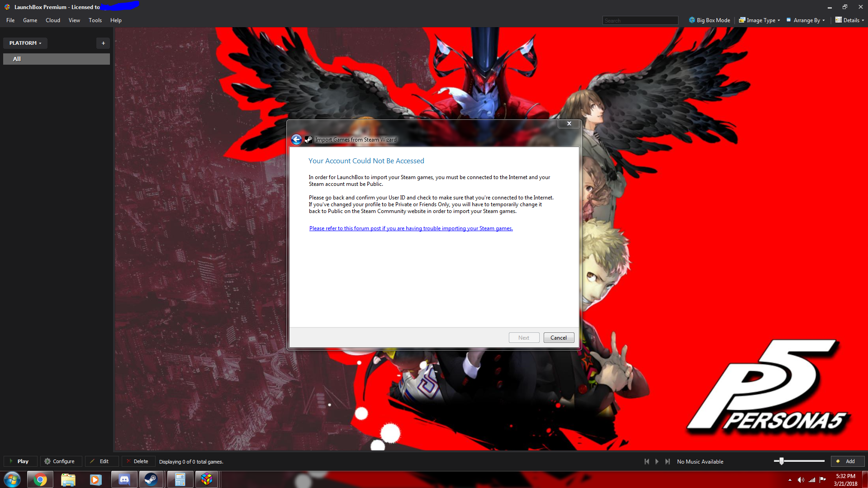Click the Add button at bottom right

click(x=847, y=461)
